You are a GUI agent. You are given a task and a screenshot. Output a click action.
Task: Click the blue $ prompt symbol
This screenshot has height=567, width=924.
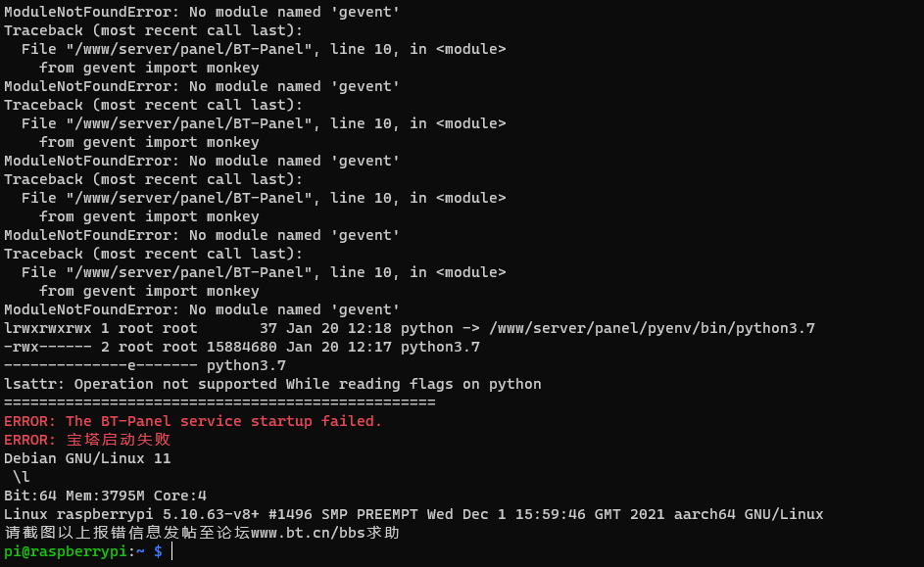(x=158, y=551)
